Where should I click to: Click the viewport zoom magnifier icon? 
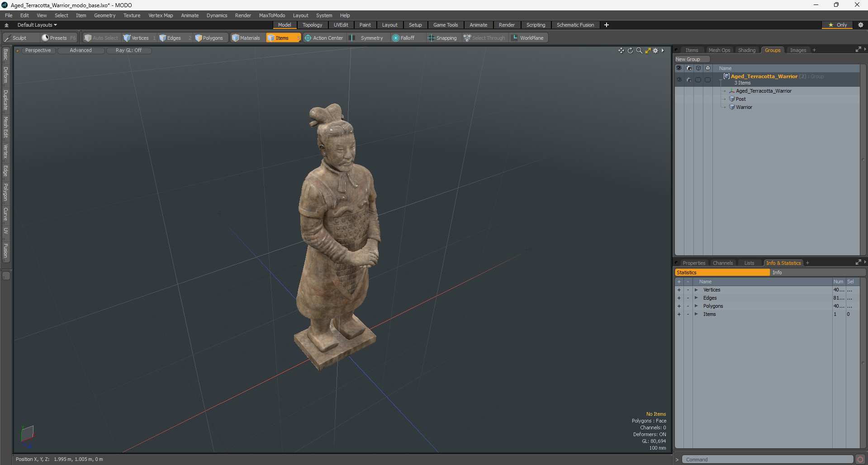[x=639, y=51]
